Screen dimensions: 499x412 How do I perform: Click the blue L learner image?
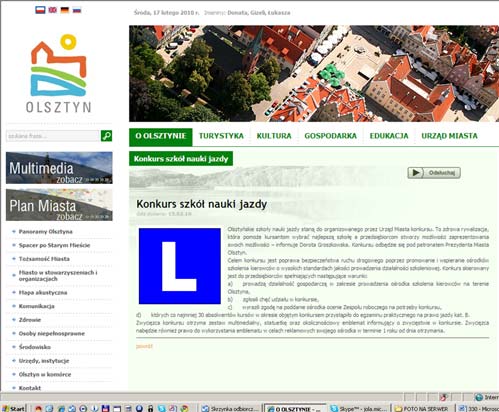[x=180, y=266]
